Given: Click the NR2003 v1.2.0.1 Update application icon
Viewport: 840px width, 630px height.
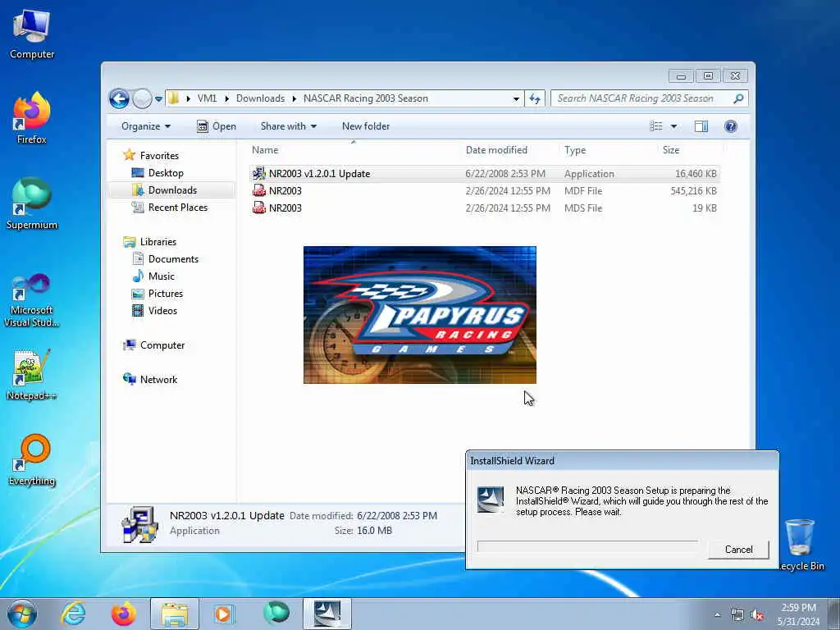Looking at the screenshot, I should click(258, 173).
